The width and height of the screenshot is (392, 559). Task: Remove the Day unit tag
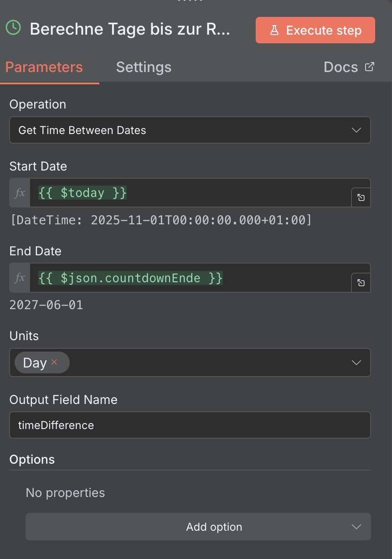coord(54,362)
